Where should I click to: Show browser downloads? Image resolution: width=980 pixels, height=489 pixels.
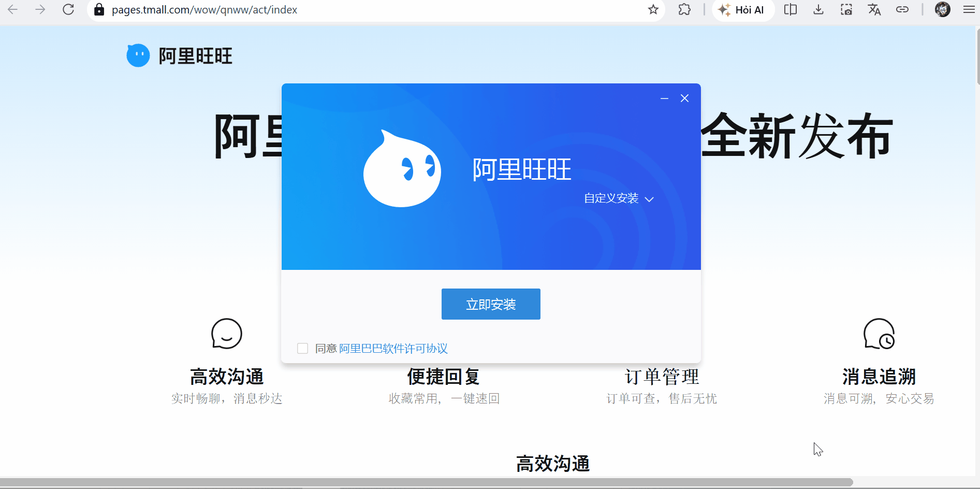coord(818,9)
